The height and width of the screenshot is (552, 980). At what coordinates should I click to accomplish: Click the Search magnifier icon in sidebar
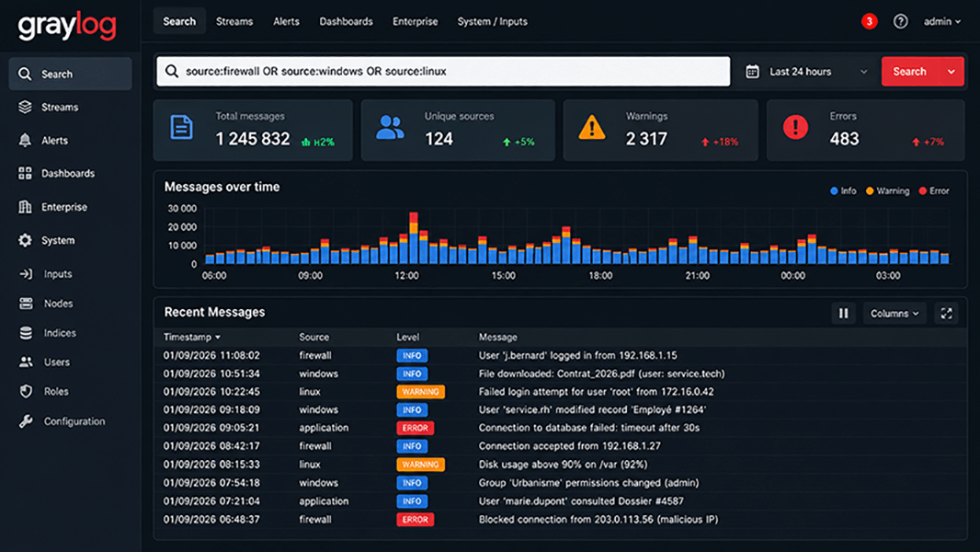pos(25,74)
